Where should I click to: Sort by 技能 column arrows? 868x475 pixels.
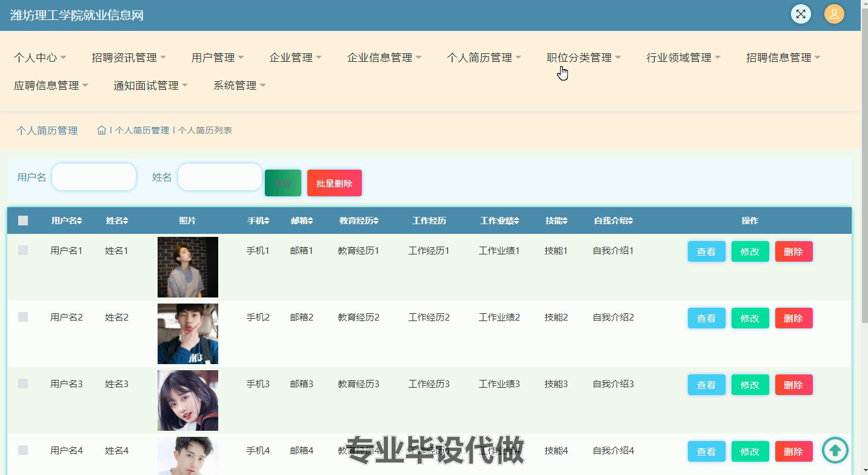565,221
